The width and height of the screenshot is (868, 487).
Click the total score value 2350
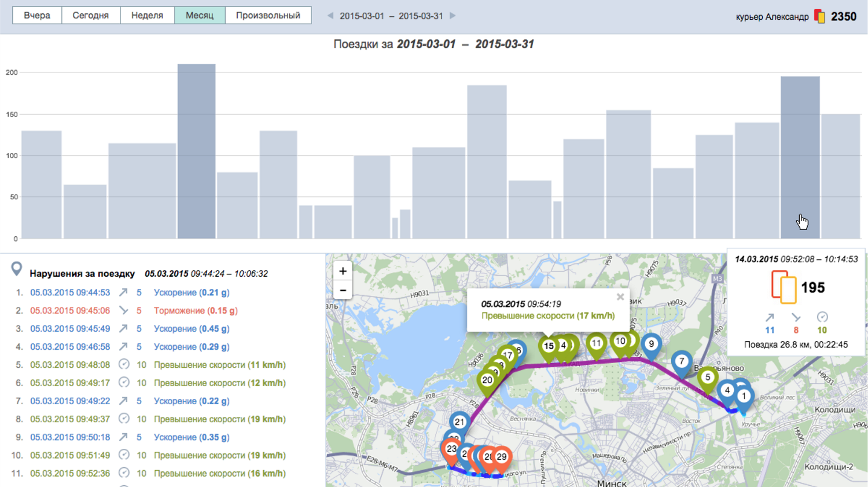[844, 17]
